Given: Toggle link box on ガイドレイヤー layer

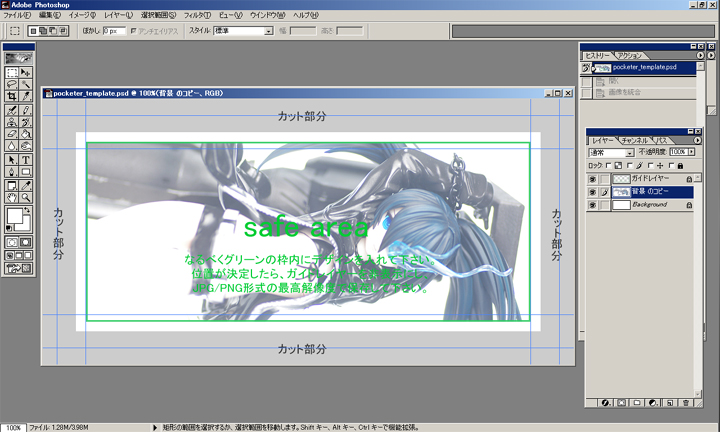Looking at the screenshot, I should pyautogui.click(x=605, y=179).
